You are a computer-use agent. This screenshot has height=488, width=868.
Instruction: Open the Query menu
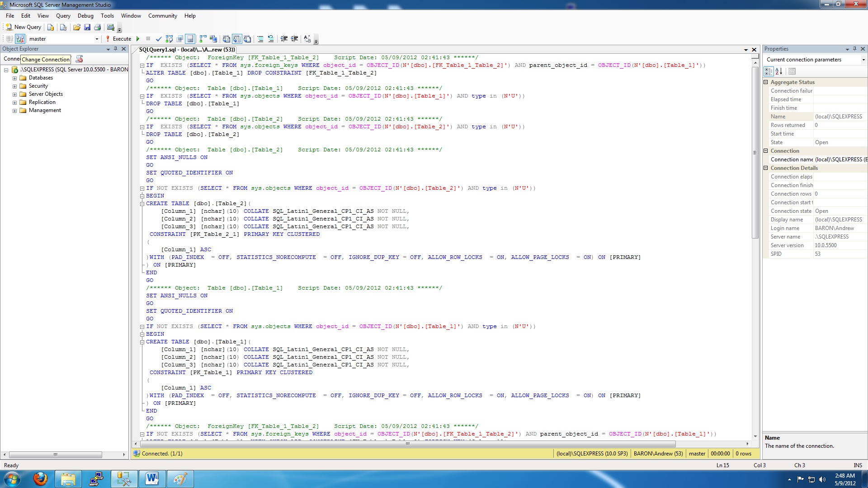[63, 15]
